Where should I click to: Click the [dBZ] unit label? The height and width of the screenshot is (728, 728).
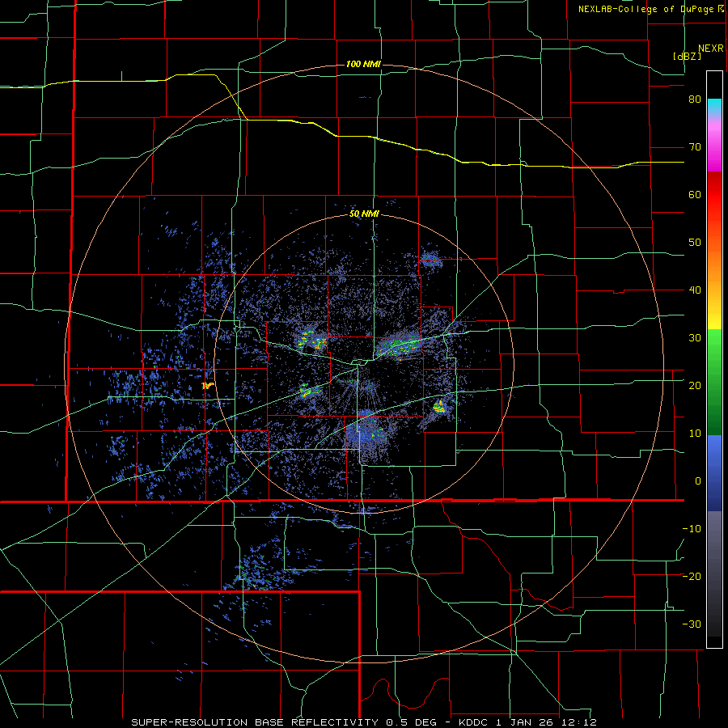[x=687, y=57]
